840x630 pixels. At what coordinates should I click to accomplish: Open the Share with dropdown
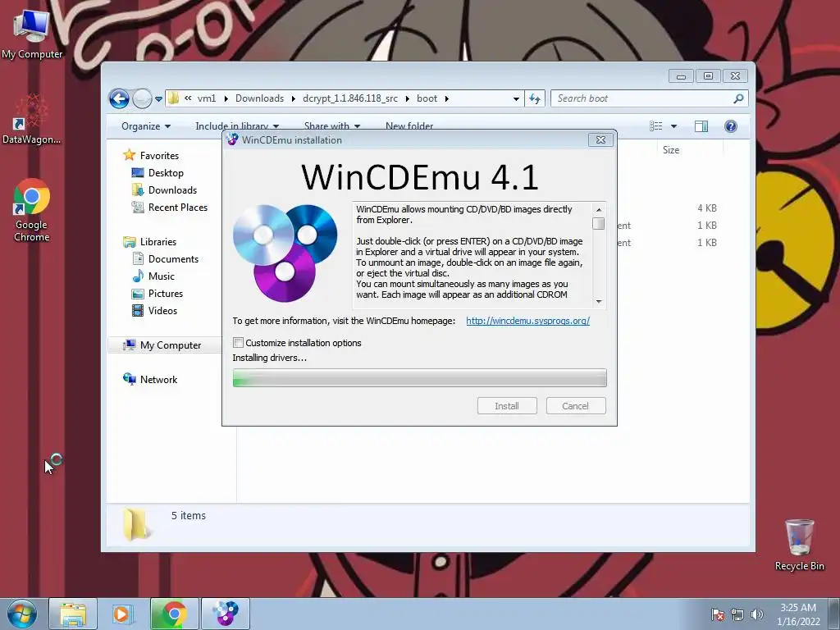[x=332, y=126]
